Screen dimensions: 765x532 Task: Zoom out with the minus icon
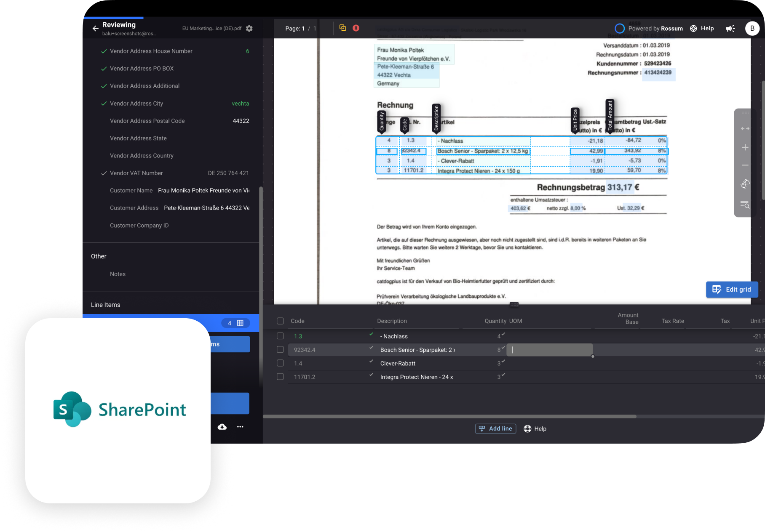[745, 165]
